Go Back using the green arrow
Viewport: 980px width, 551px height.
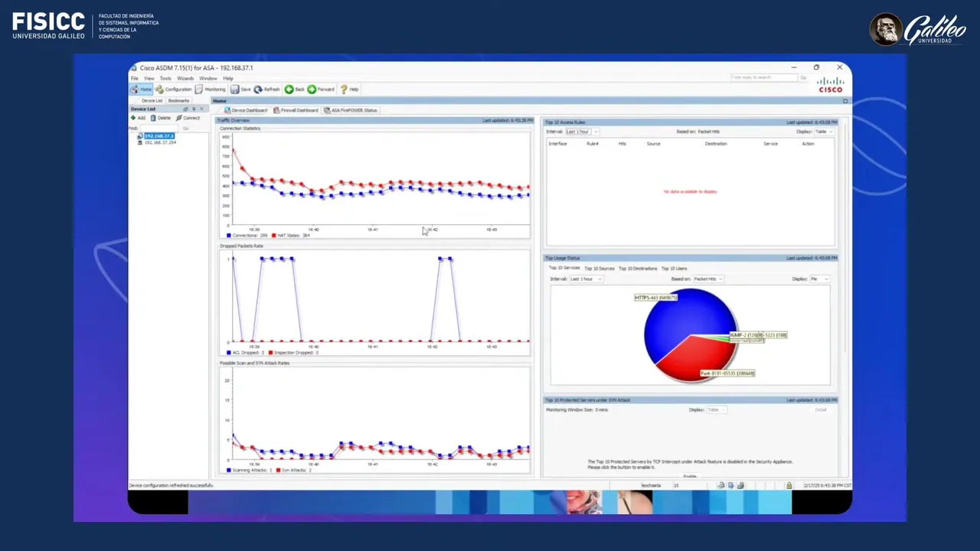295,90
